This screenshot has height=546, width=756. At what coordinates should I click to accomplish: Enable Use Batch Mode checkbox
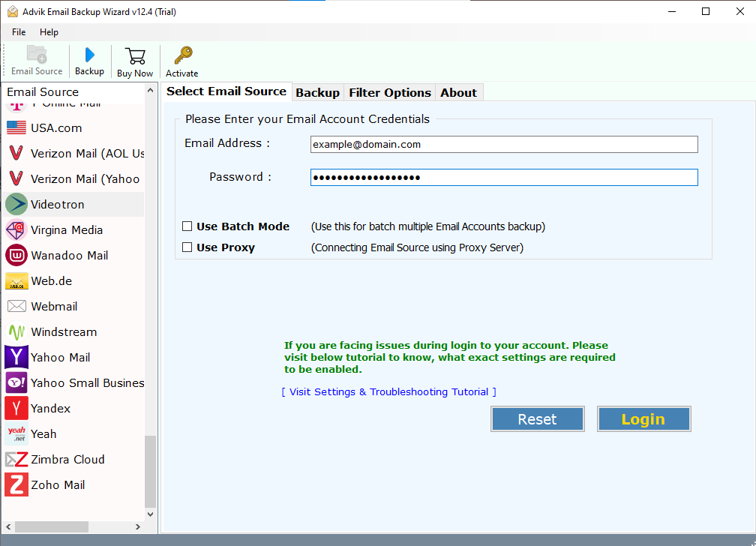coord(187,226)
